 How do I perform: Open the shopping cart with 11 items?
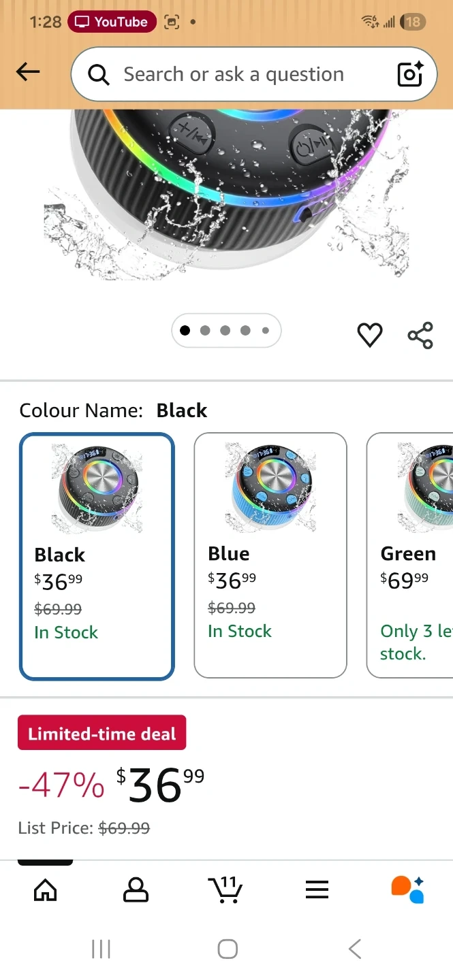(x=225, y=889)
